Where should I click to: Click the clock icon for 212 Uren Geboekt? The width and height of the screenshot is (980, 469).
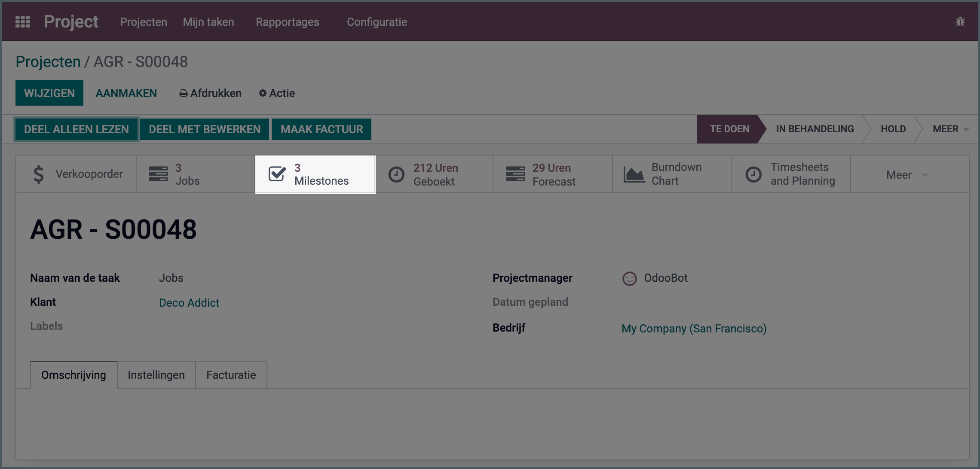(x=396, y=174)
